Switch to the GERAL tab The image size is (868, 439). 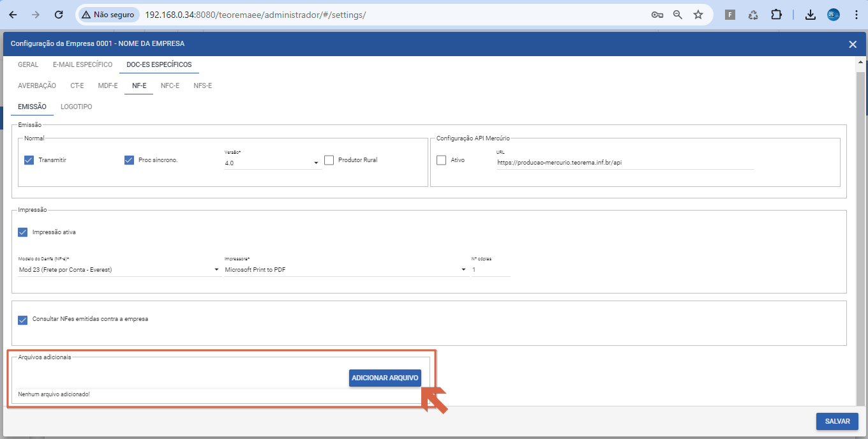tap(28, 64)
